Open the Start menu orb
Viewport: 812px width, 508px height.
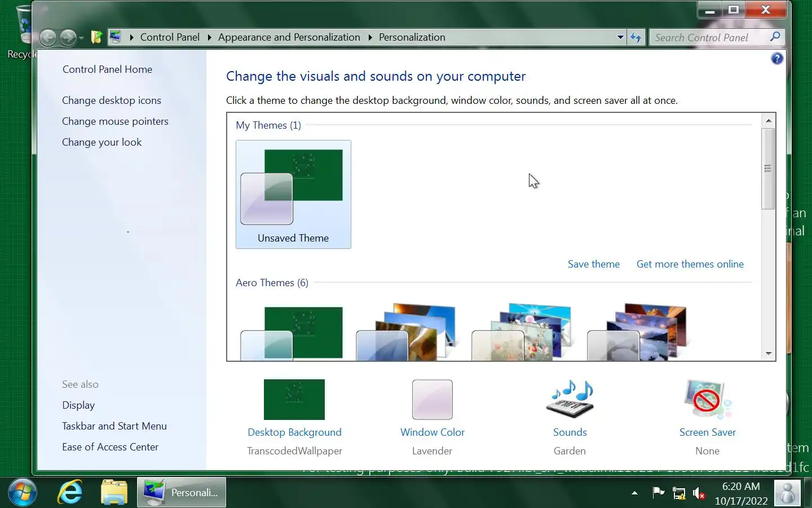[x=22, y=493]
